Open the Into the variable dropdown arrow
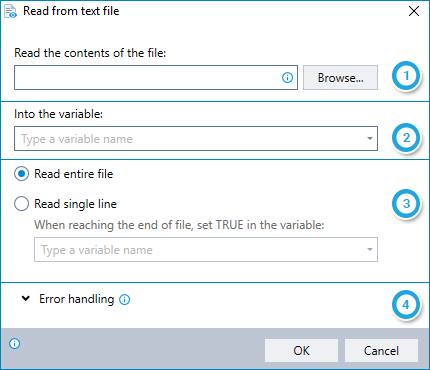 370,138
